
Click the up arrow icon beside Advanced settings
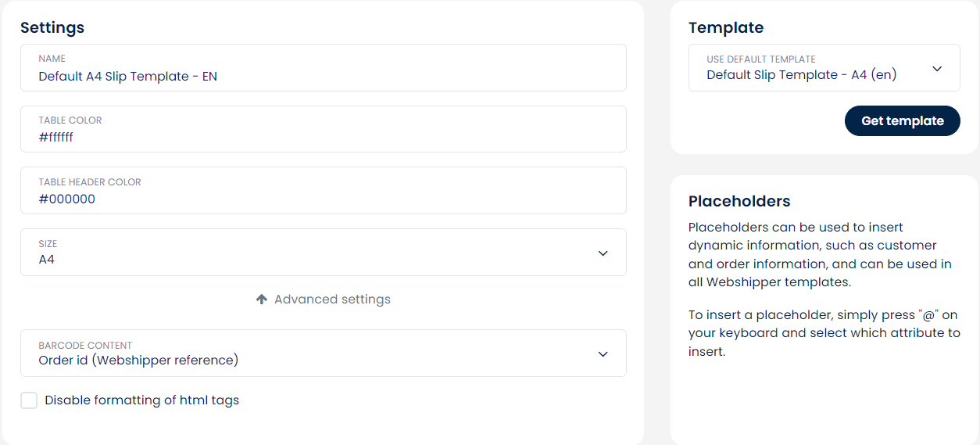coord(262,300)
